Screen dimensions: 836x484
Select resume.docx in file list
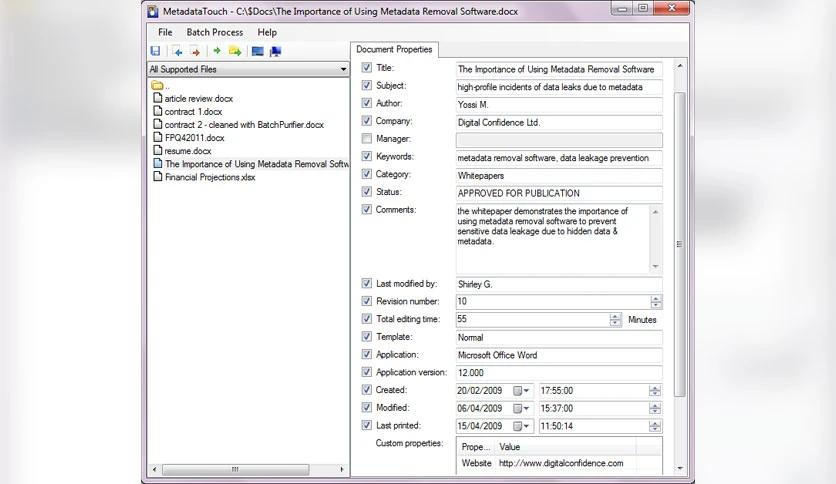(x=188, y=151)
